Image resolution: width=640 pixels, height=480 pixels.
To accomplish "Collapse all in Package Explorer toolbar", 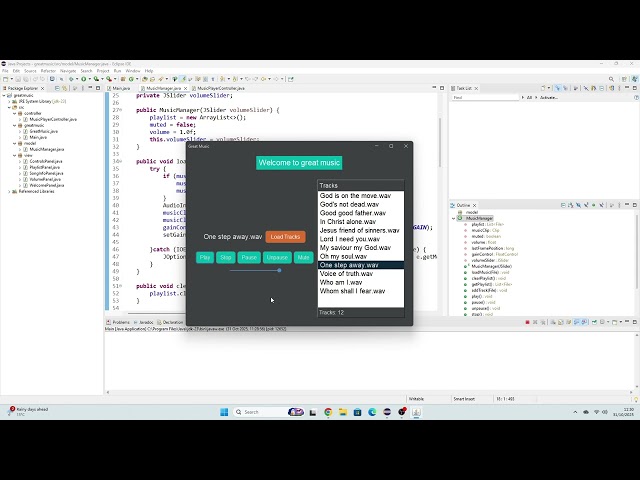I will click(57, 88).
